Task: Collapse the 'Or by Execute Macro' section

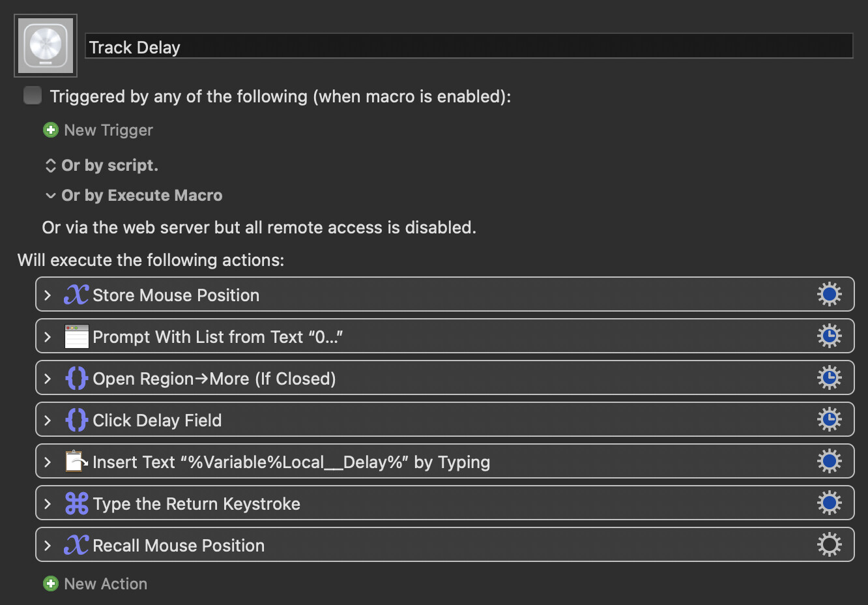Action: (50, 196)
